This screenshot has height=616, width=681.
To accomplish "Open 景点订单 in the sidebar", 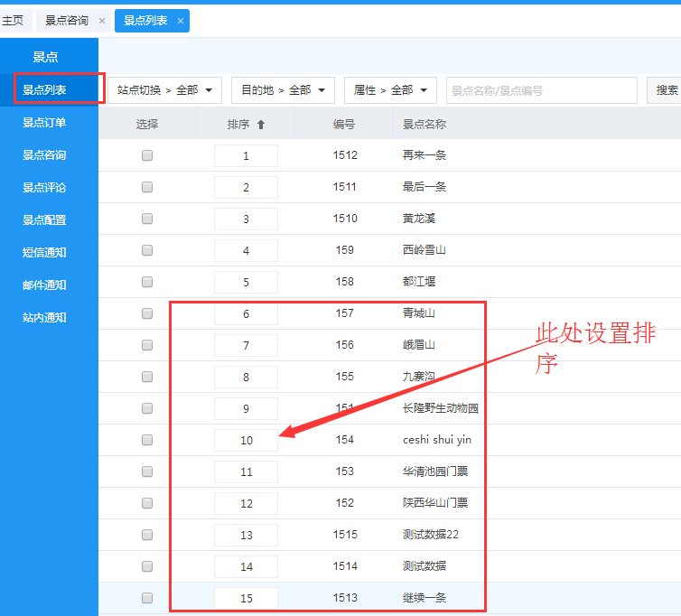I will 44,123.
